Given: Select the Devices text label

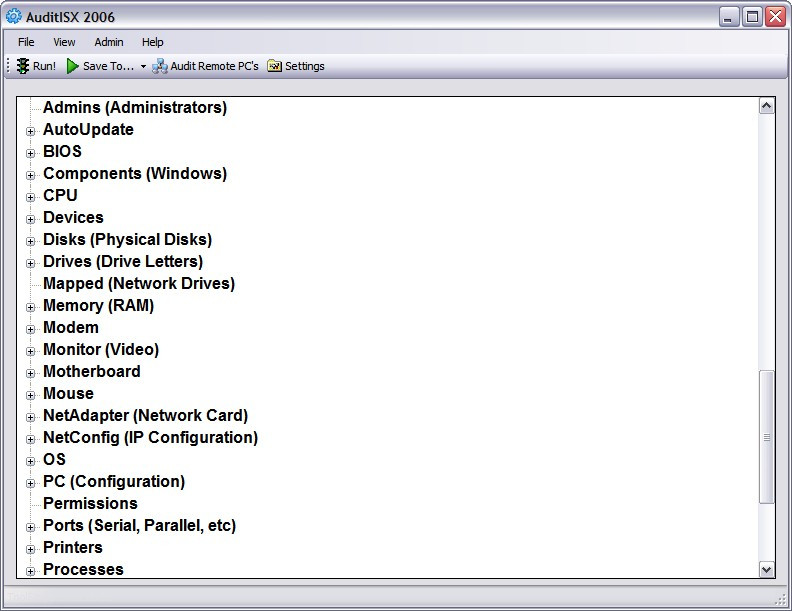Looking at the screenshot, I should 73,218.
